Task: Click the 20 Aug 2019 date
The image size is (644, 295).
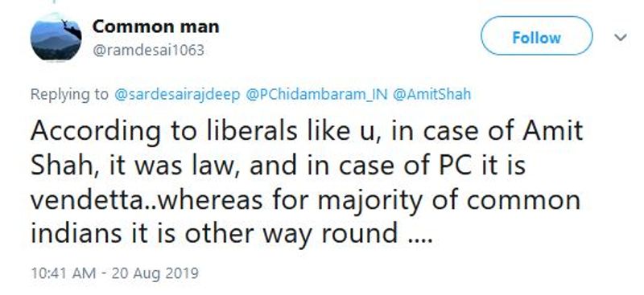Action: (154, 273)
